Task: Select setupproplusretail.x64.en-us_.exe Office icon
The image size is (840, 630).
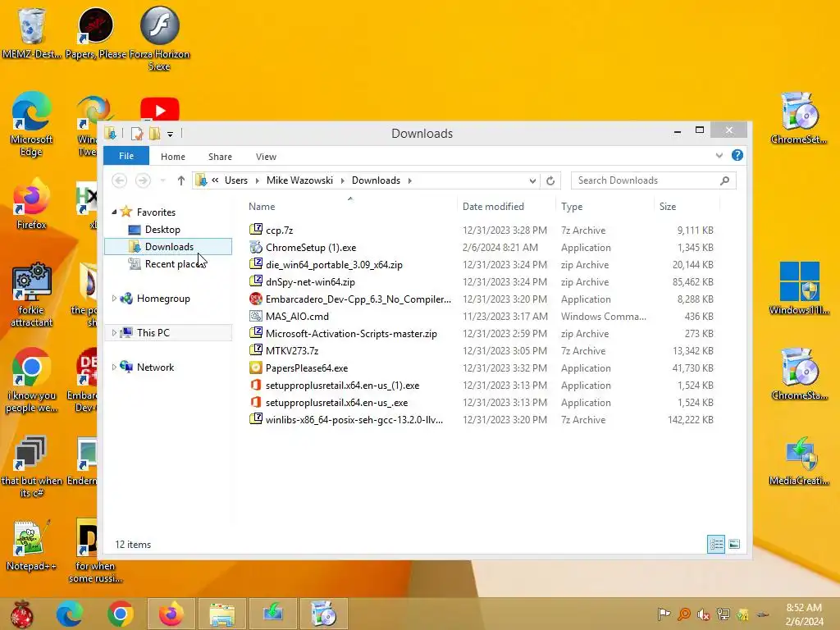Action: pyautogui.click(x=256, y=402)
